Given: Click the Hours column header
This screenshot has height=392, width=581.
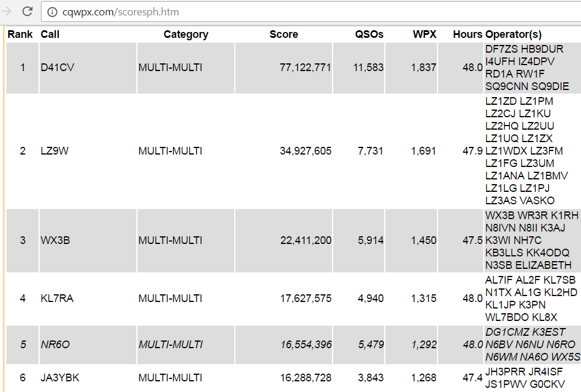Looking at the screenshot, I should coord(467,34).
